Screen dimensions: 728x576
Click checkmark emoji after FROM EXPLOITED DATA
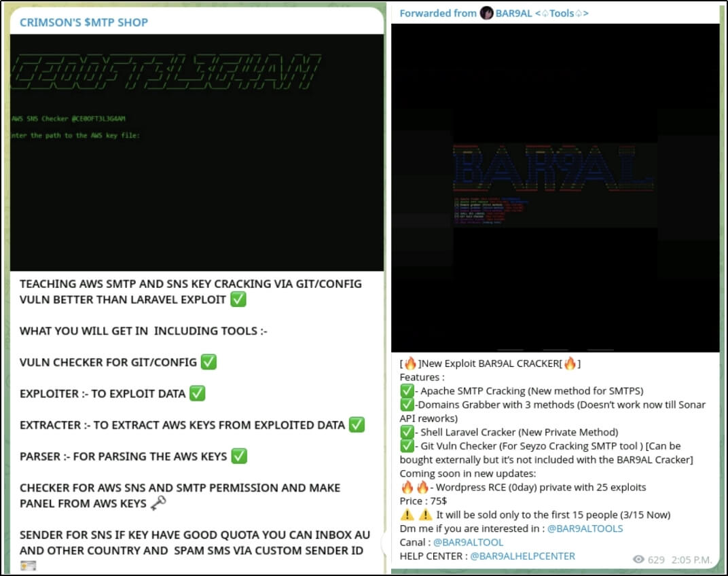[x=357, y=425]
